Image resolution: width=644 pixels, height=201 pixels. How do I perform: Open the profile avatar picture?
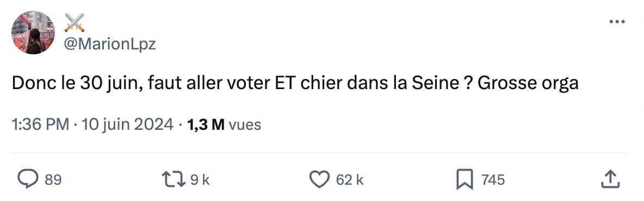(33, 33)
